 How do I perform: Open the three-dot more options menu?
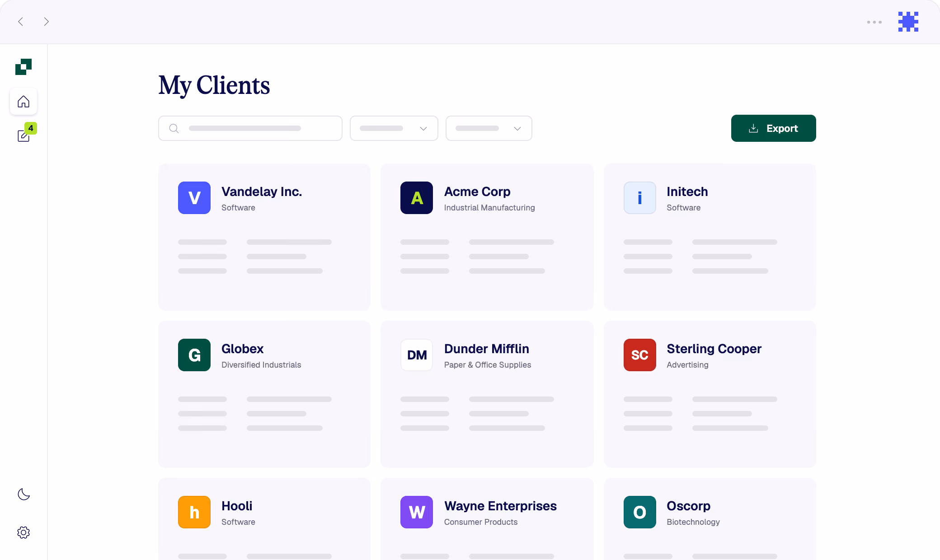pyautogui.click(x=874, y=22)
